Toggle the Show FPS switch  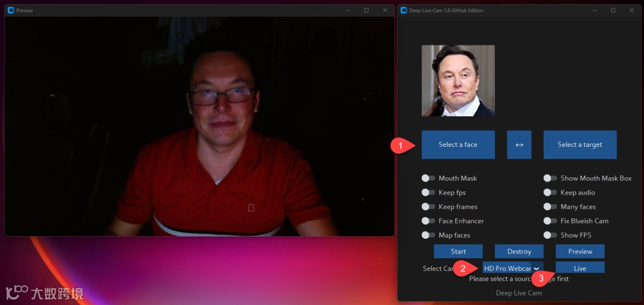[x=550, y=235]
